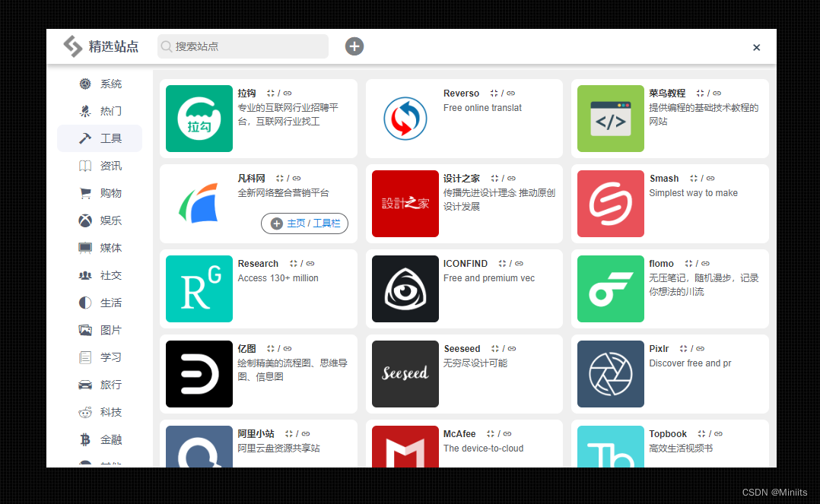The width and height of the screenshot is (820, 504).
Task: Go to the 生活 category
Action: click(100, 303)
